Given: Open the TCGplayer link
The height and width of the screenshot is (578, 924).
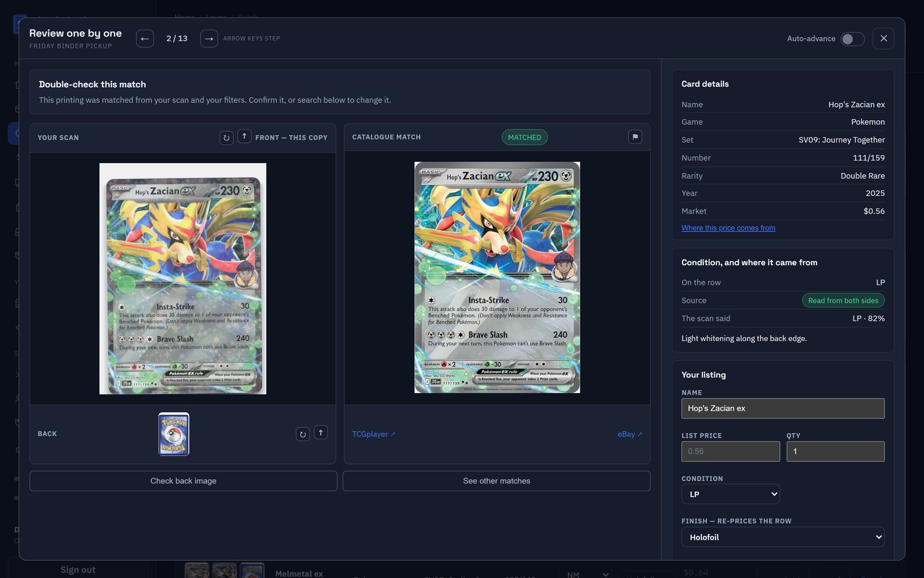Looking at the screenshot, I should 374,434.
